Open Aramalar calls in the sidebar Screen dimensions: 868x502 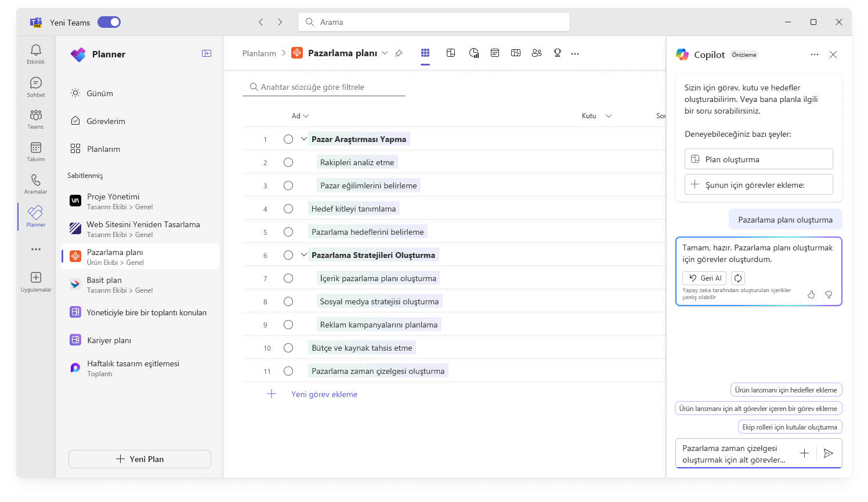[36, 184]
